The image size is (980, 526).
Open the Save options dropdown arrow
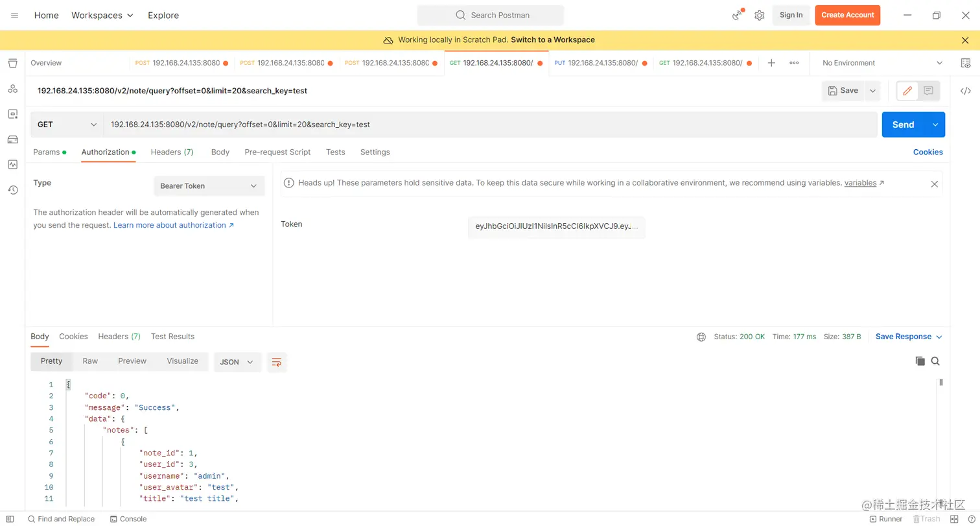click(x=872, y=91)
